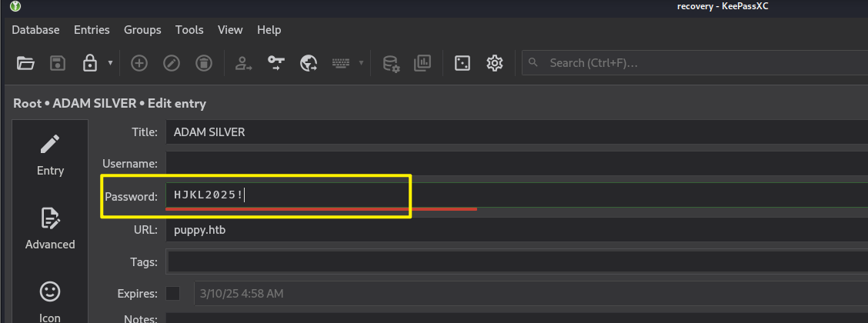
Task: Open the Groups menu
Action: tap(142, 30)
